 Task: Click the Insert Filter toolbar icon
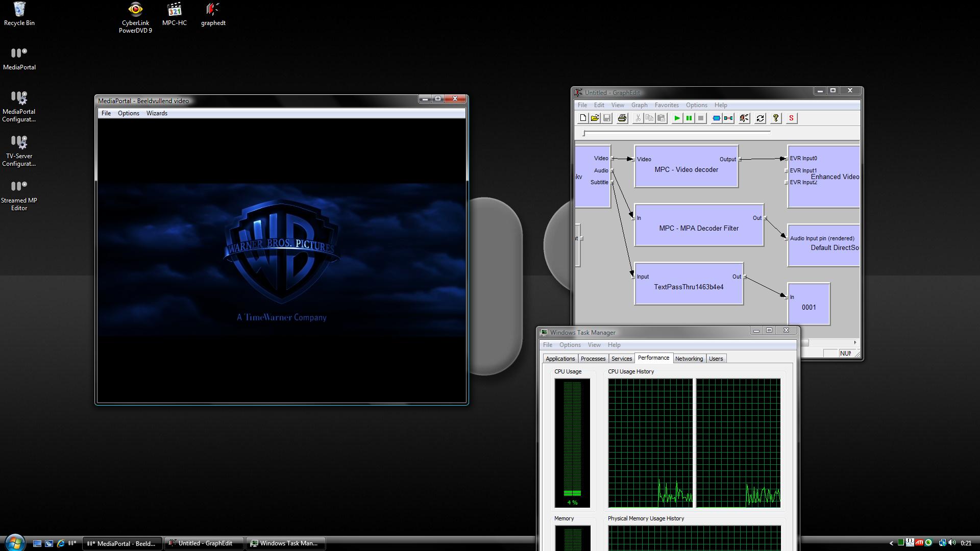click(x=716, y=118)
